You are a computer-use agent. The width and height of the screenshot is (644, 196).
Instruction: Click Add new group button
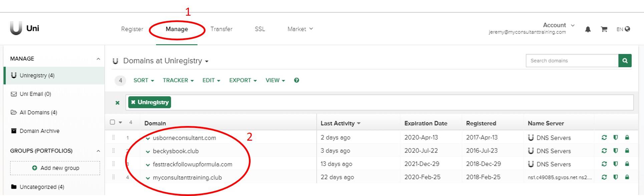(x=55, y=168)
